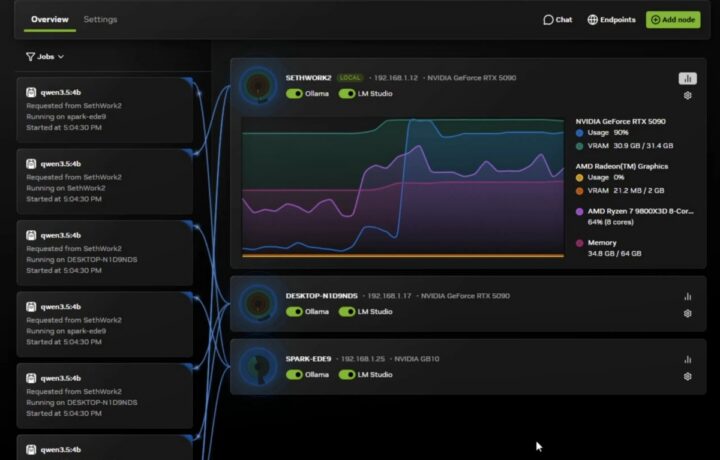This screenshot has width=720, height=460.
Task: Click the 192.168.1.12 IP address
Action: pyautogui.click(x=396, y=78)
